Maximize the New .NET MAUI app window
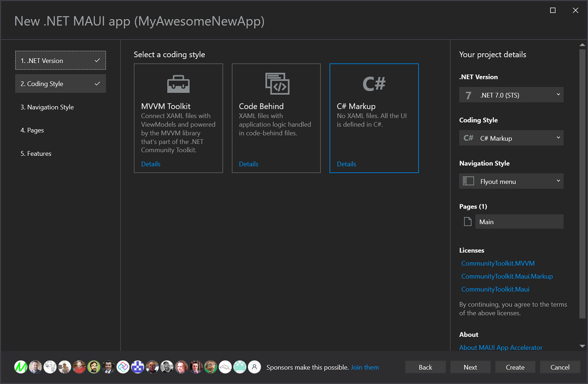The height and width of the screenshot is (384, 588). click(x=553, y=10)
